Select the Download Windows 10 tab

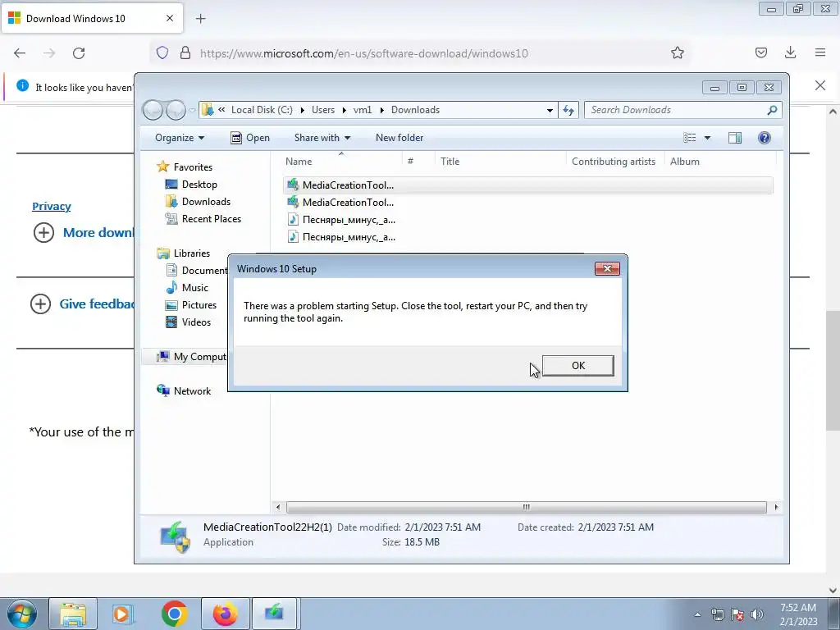(92, 18)
